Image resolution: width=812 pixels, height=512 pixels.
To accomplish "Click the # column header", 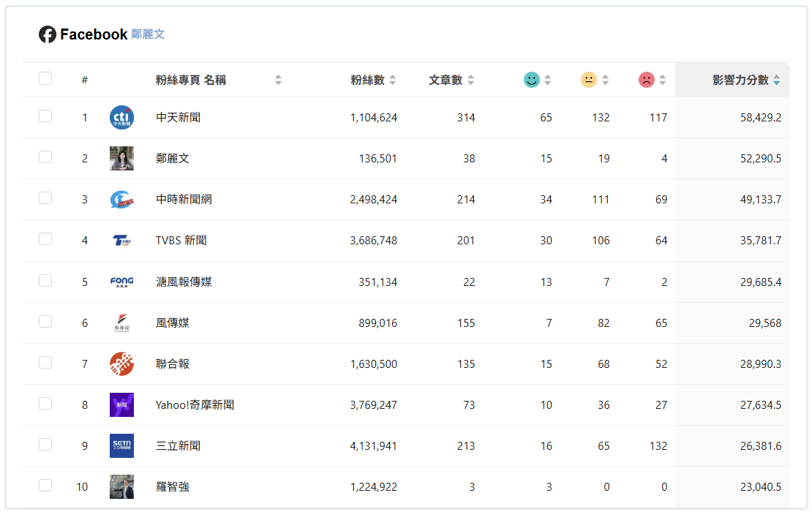I will pos(85,80).
